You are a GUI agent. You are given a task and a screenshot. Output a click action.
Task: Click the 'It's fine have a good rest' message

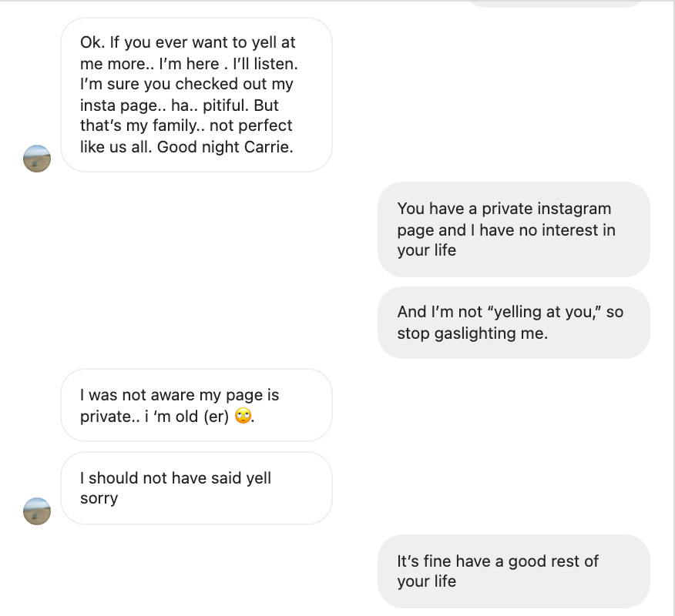click(513, 571)
